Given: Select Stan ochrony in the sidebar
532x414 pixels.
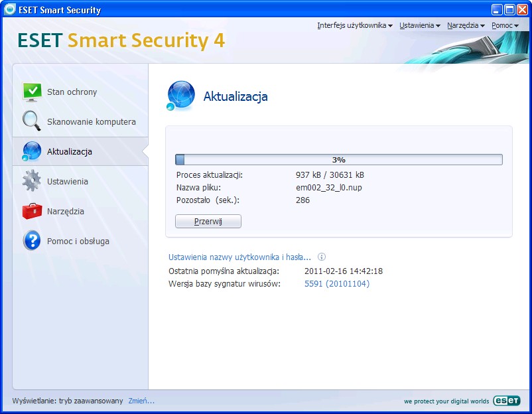Looking at the screenshot, I should click(x=80, y=92).
